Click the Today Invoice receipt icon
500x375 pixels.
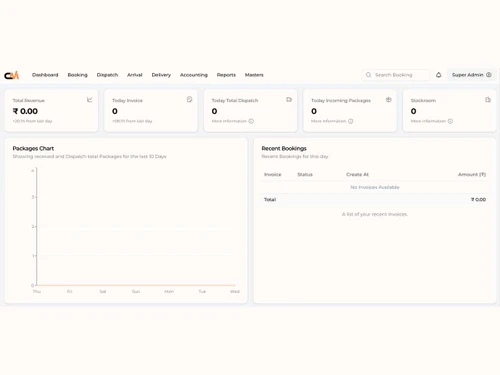pos(189,99)
